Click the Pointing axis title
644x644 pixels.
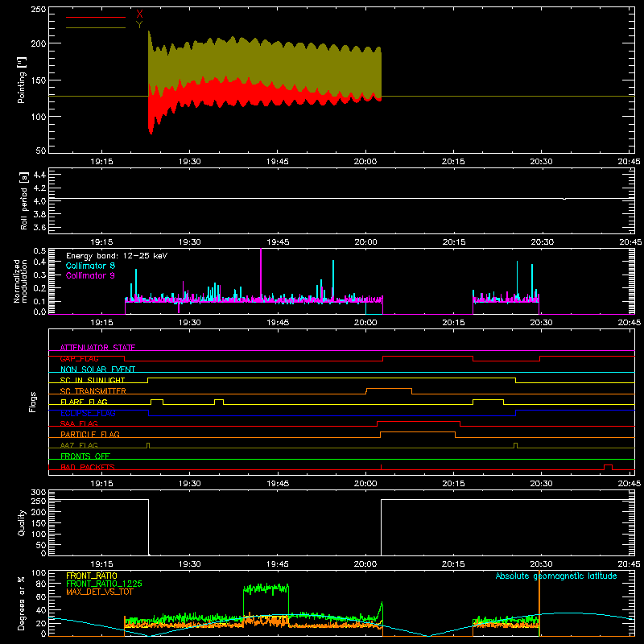(22, 80)
